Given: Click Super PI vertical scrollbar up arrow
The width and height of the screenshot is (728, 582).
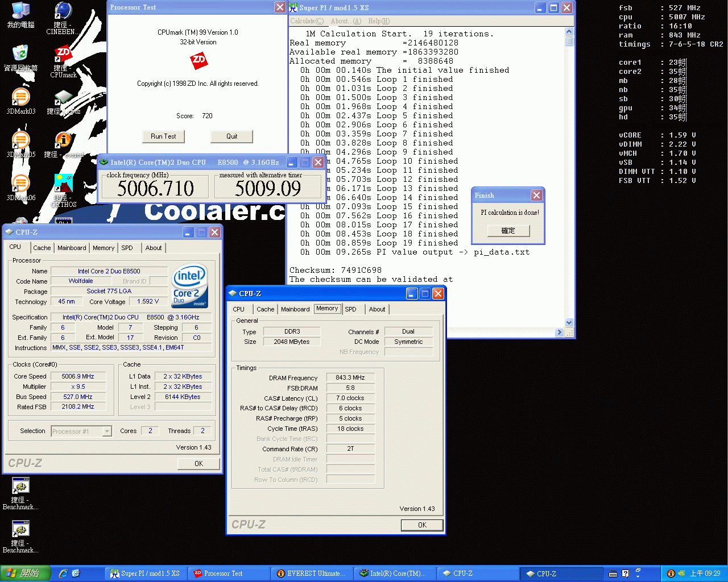Looking at the screenshot, I should coord(569,32).
